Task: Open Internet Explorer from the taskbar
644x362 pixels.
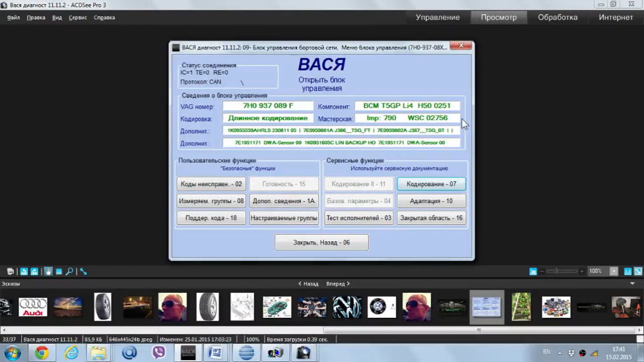Action: [x=71, y=353]
